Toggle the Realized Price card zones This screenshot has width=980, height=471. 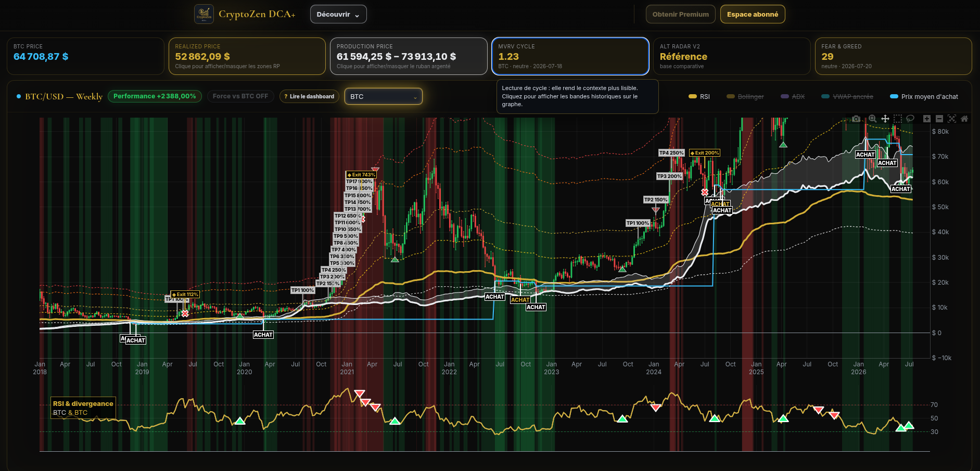coord(247,56)
